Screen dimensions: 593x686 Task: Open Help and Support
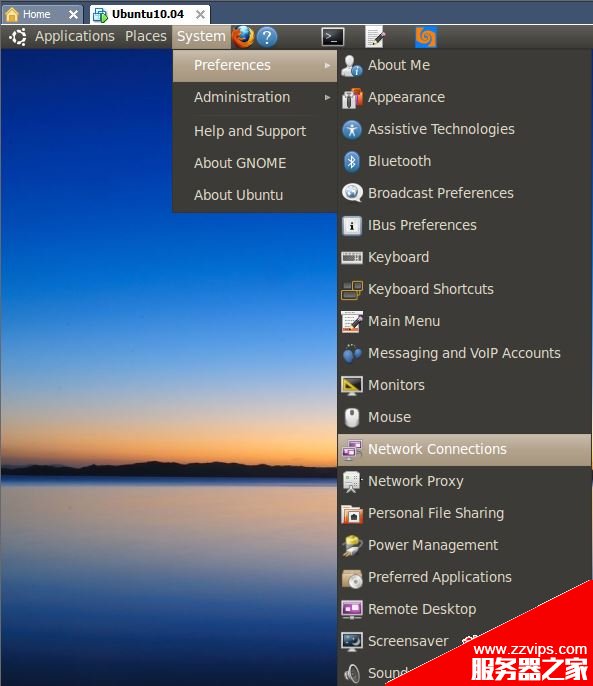coord(255,131)
